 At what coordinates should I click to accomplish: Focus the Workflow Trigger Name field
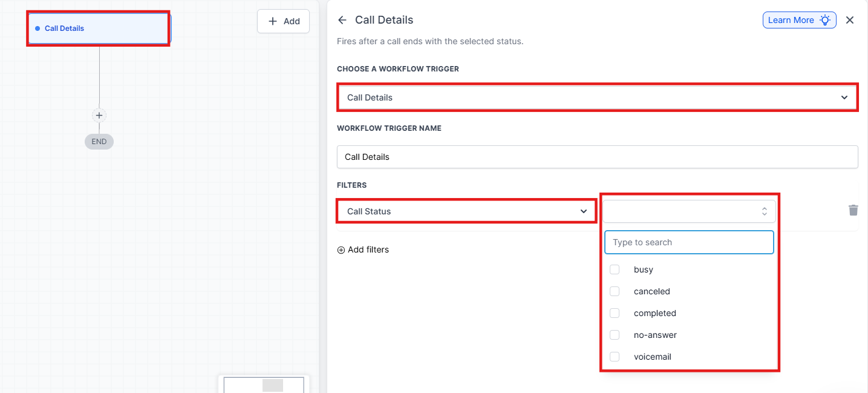click(597, 157)
